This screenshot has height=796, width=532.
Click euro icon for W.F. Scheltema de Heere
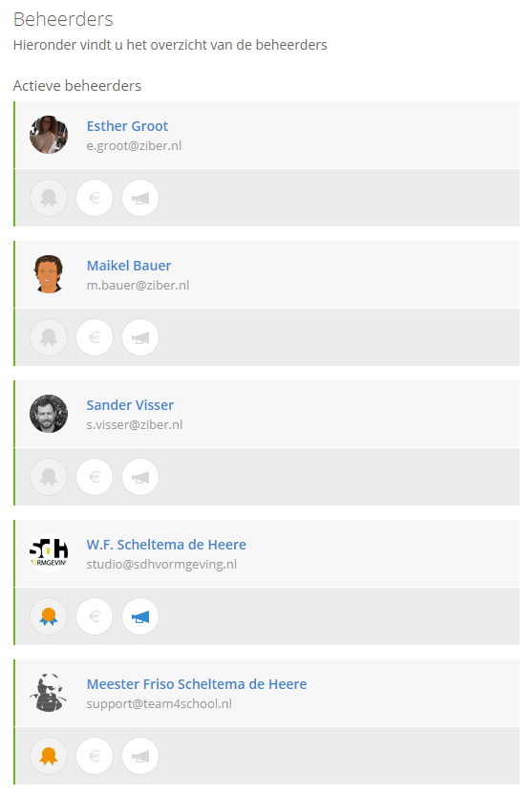click(x=95, y=616)
